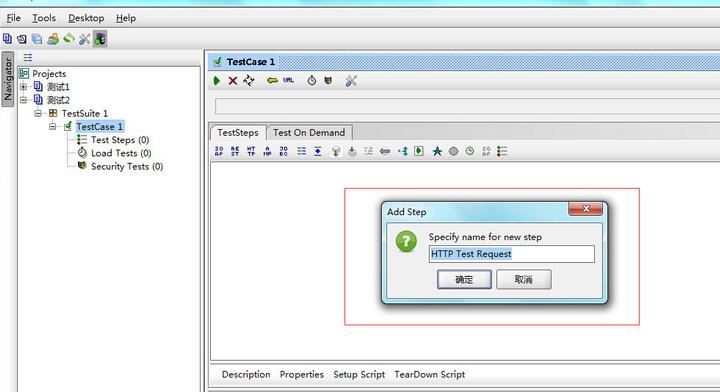This screenshot has width=720, height=392.
Task: Click the green Trial refresh arrow icon
Action: [x=68, y=39]
